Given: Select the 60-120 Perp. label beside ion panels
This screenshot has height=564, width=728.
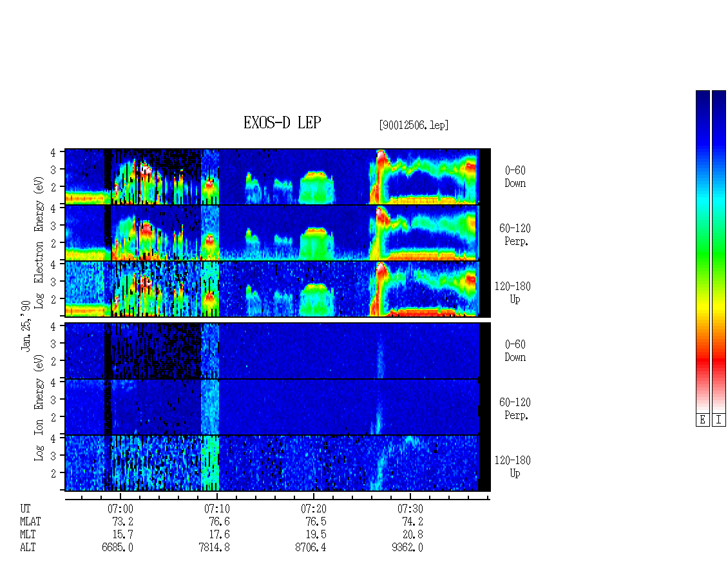Looking at the screenshot, I should click(515, 409).
